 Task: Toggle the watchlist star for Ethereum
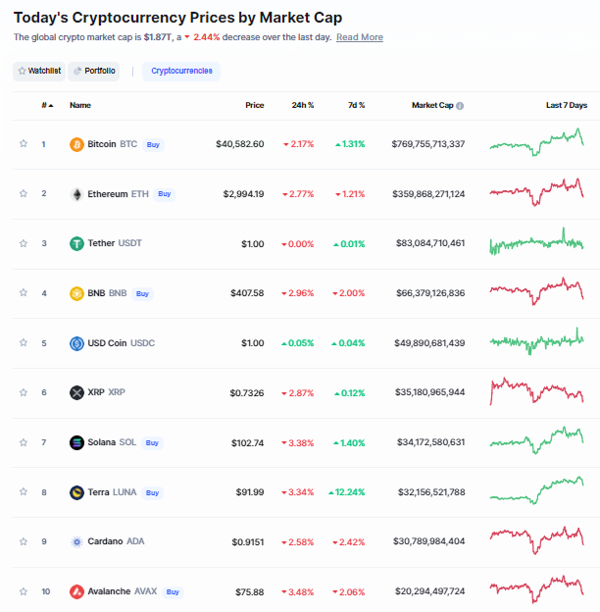point(23,194)
